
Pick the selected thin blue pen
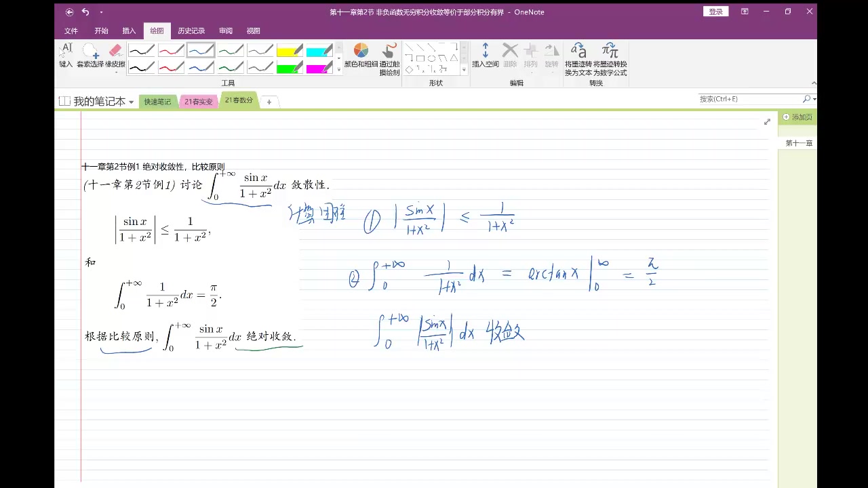click(x=201, y=50)
